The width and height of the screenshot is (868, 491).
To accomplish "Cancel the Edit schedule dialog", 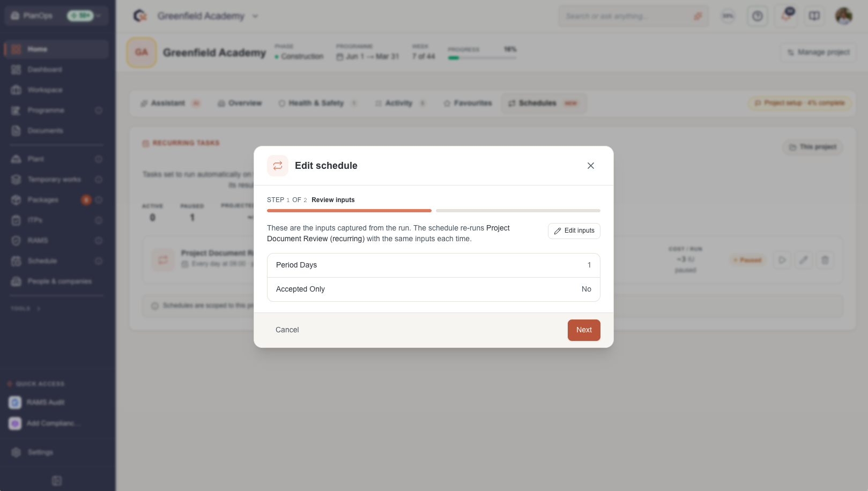I will 287,330.
